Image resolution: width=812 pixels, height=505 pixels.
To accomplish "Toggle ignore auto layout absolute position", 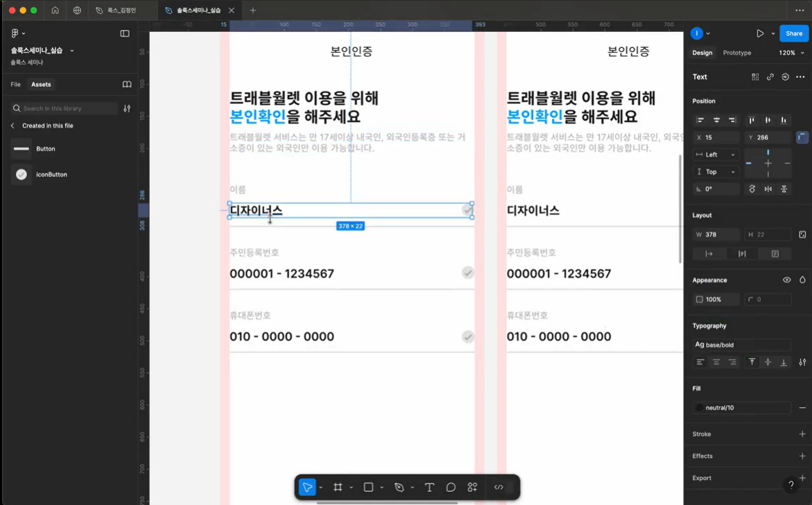I will [802, 137].
